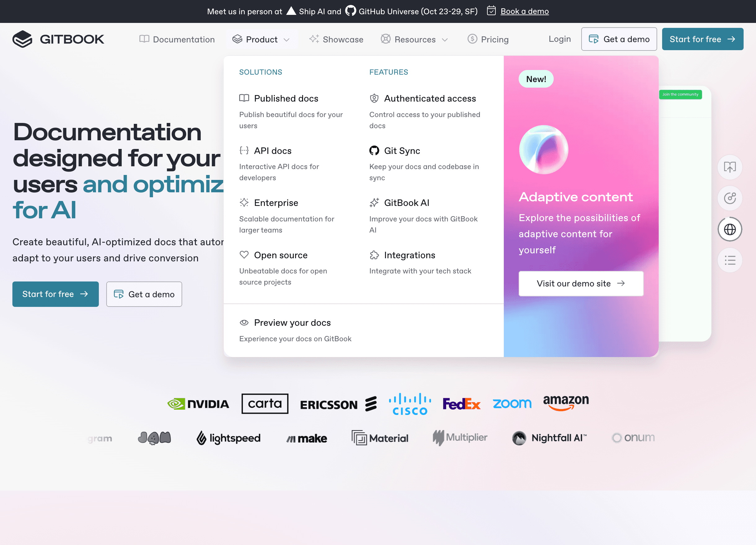Image resolution: width=756 pixels, height=545 pixels.
Task: Click the Adaptive content orb image
Action: pos(544,150)
